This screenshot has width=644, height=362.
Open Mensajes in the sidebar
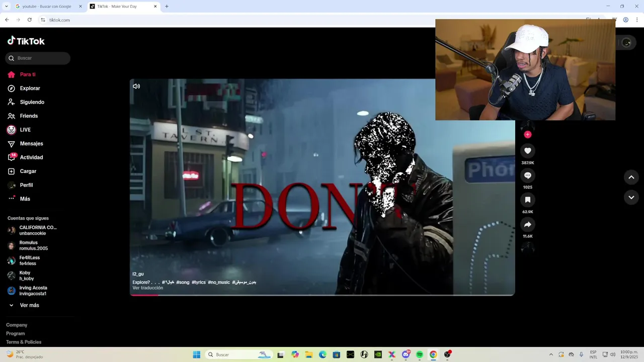pyautogui.click(x=25, y=144)
